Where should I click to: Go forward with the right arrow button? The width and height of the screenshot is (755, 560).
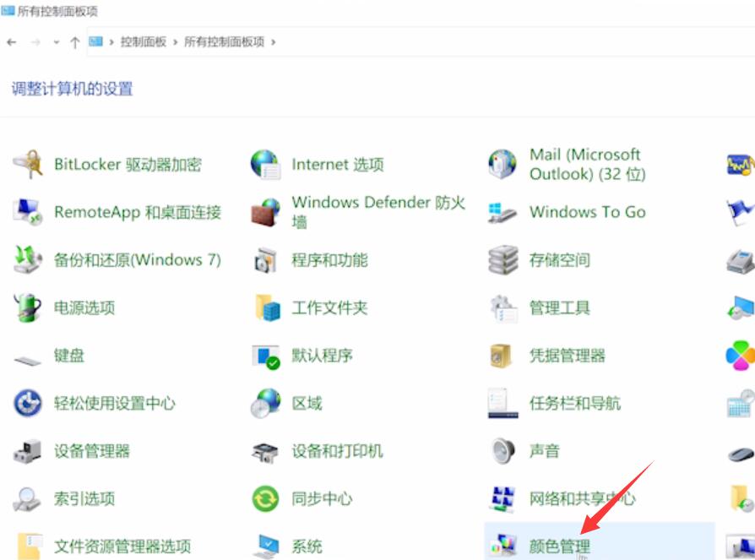(35, 42)
